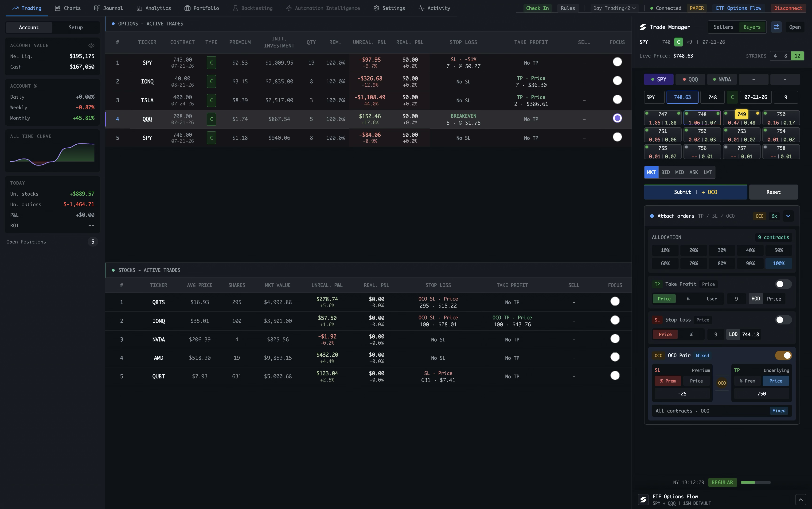Open the Portfolio tab
This screenshot has height=509, width=812.
tap(202, 8)
